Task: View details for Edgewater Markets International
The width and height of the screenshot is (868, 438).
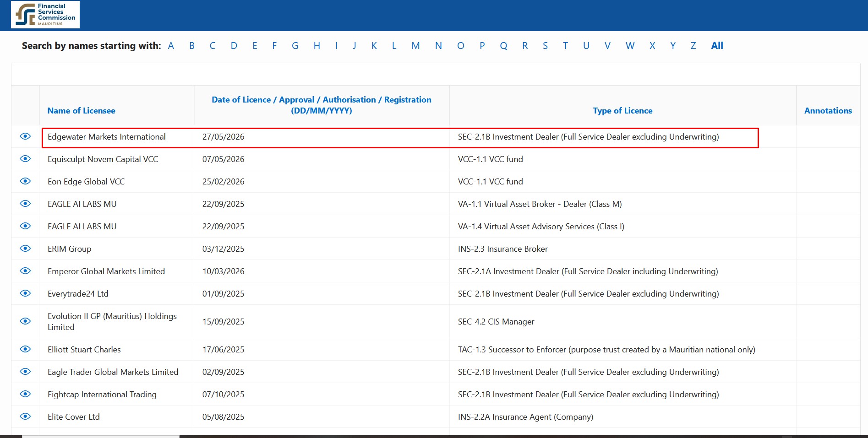Action: point(25,136)
